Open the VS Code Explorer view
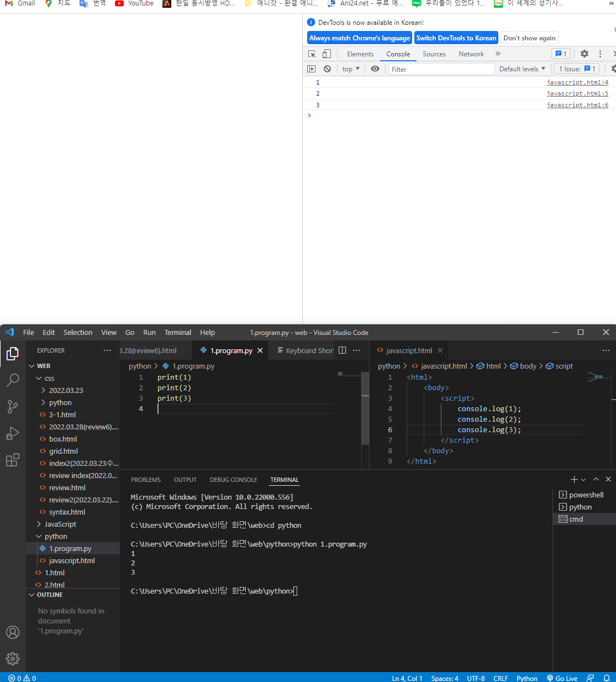Image resolution: width=616 pixels, height=682 pixels. click(13, 354)
